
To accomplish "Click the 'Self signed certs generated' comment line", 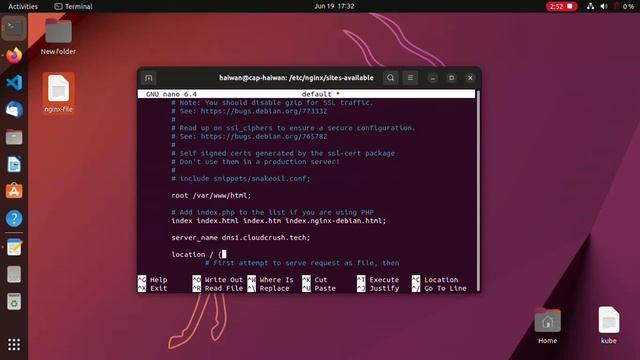I will tap(283, 153).
